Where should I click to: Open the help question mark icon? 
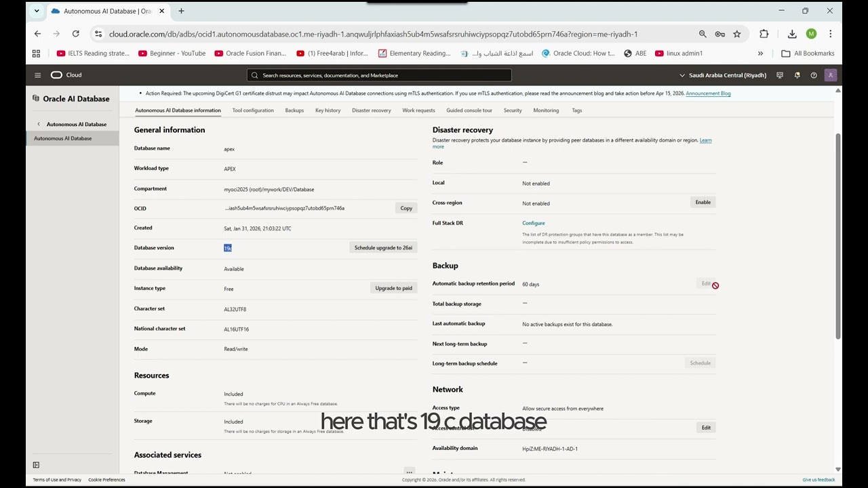click(814, 75)
